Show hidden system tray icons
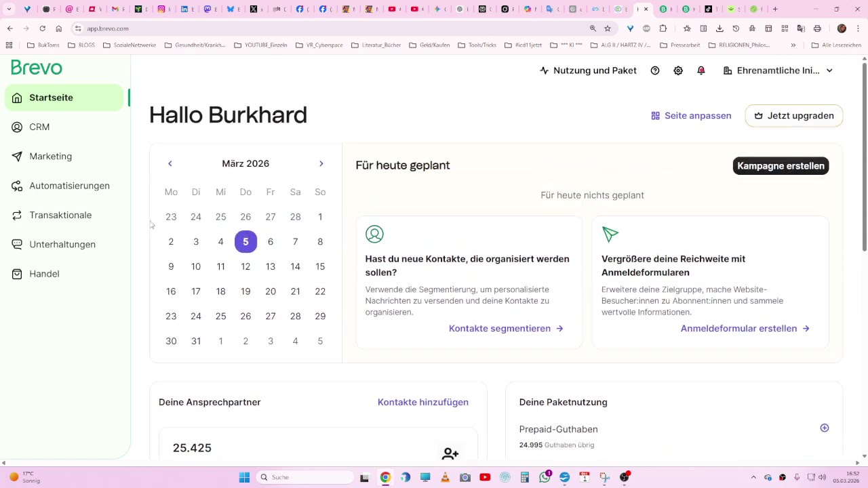Viewport: 868px width, 488px height. coord(753,477)
